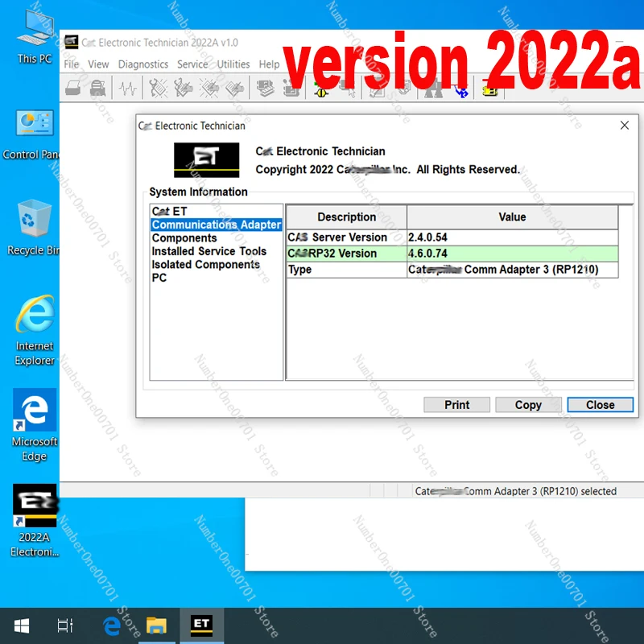This screenshot has height=644, width=644.
Task: Select the 2022A Electronic Technician desktop shortcut
Action: click(35, 520)
